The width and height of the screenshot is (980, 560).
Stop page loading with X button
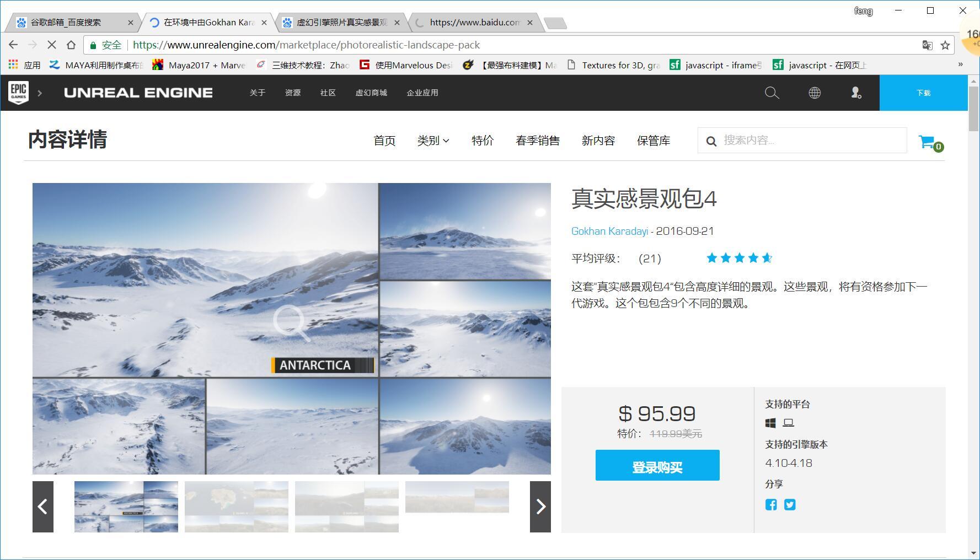coord(51,45)
